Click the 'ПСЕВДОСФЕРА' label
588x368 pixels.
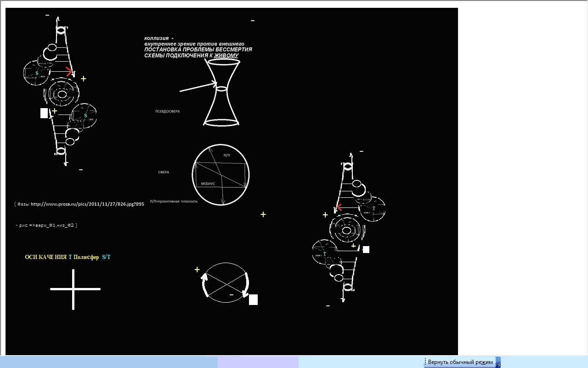point(168,111)
